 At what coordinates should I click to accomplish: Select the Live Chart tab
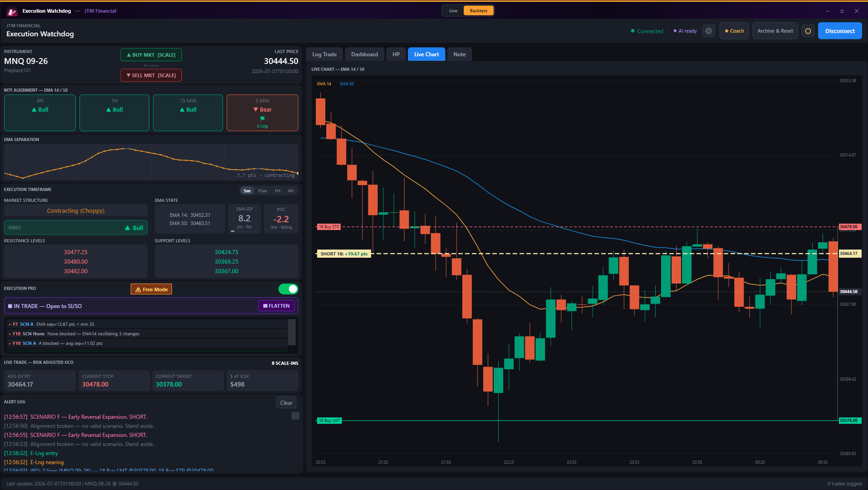click(427, 54)
